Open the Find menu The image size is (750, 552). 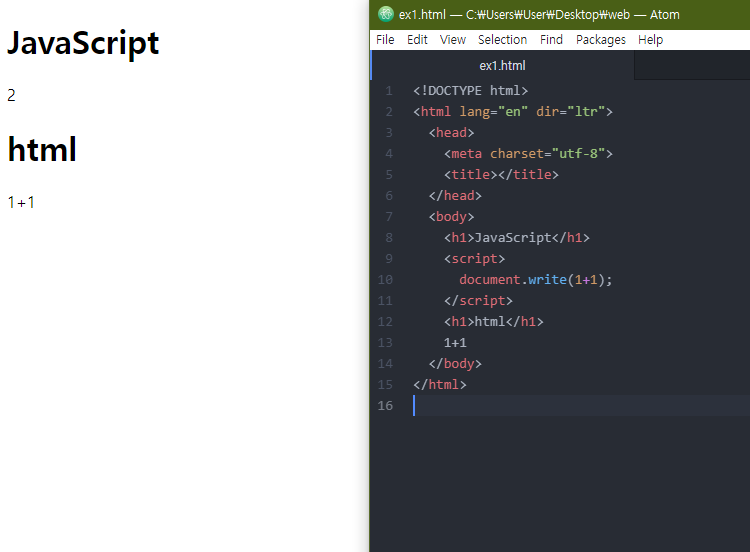[551, 40]
